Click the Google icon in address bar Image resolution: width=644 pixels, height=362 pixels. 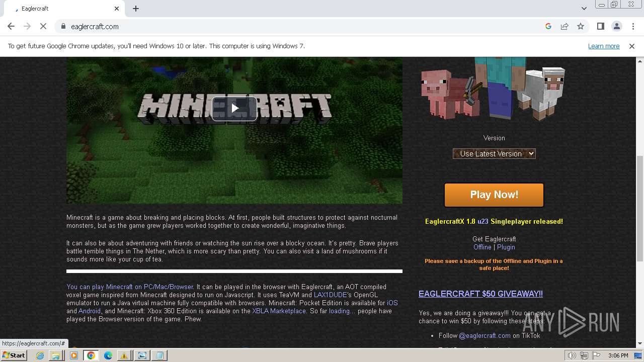click(x=548, y=26)
